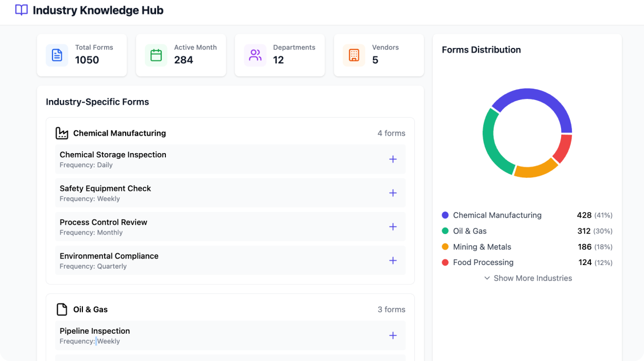Click the Active Month value 284

pyautogui.click(x=183, y=60)
